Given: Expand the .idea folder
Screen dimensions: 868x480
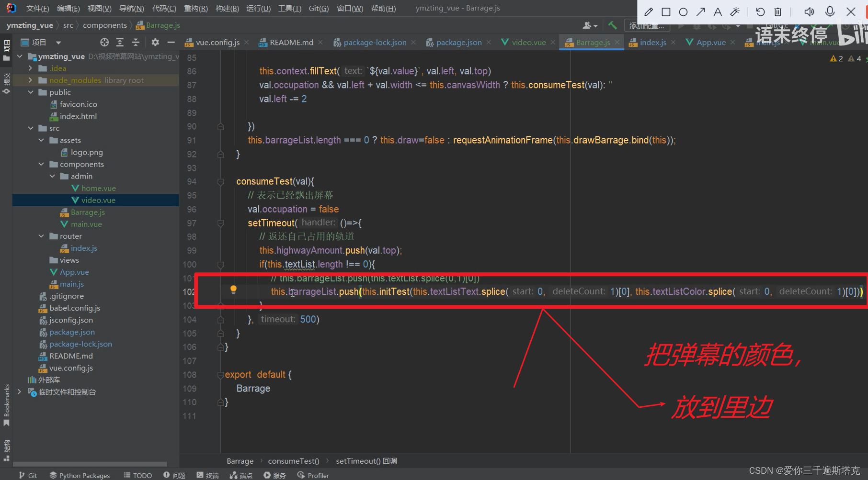Looking at the screenshot, I should point(30,68).
